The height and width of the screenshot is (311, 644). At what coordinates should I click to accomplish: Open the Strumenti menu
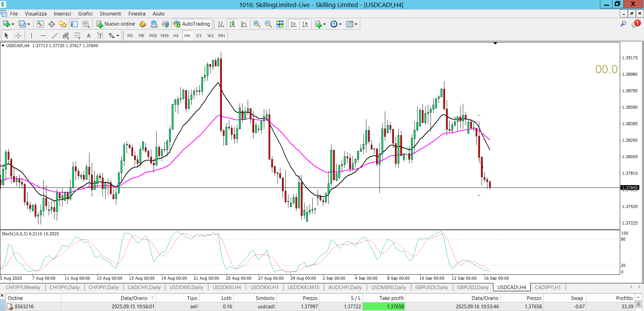(x=110, y=14)
